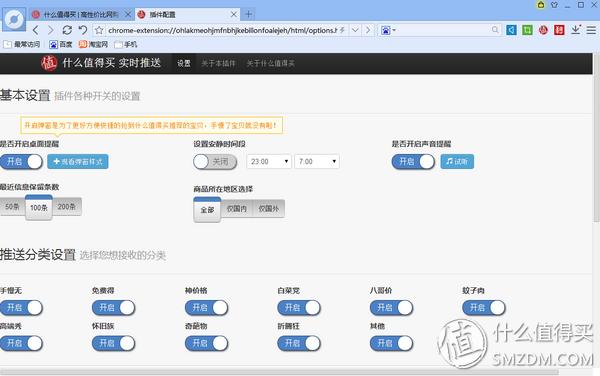Reload the current page
600x376 pixels.
click(67, 30)
